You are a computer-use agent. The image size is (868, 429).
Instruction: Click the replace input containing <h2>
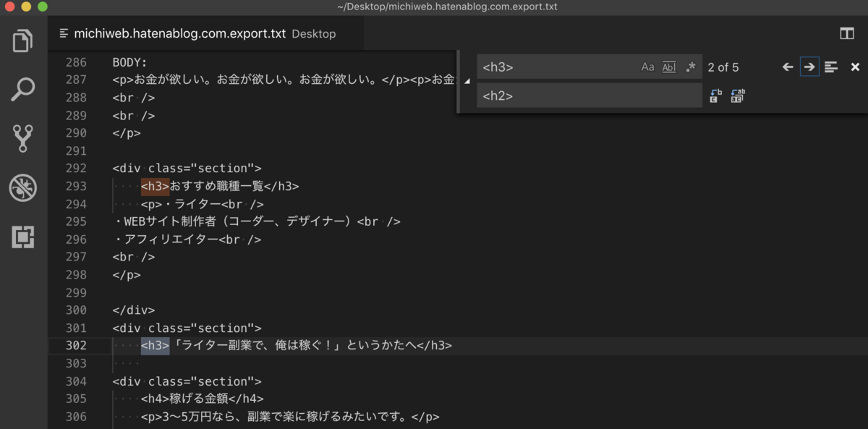pyautogui.click(x=589, y=95)
